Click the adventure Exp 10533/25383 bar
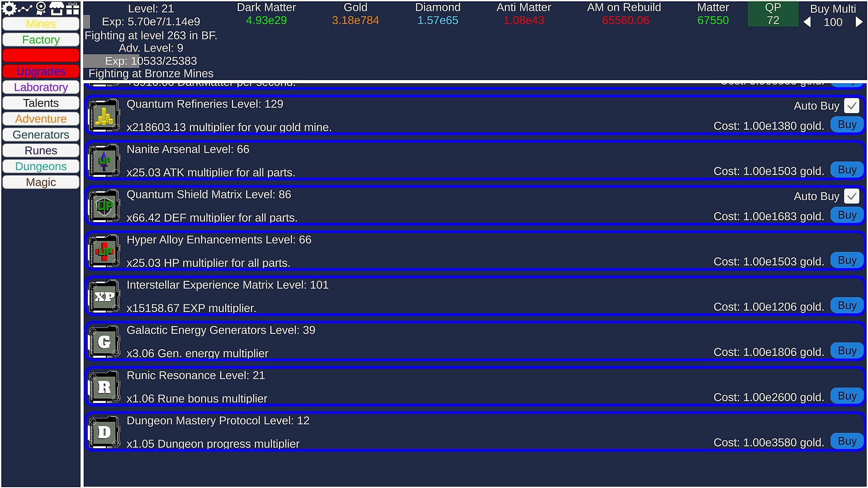 [151, 61]
